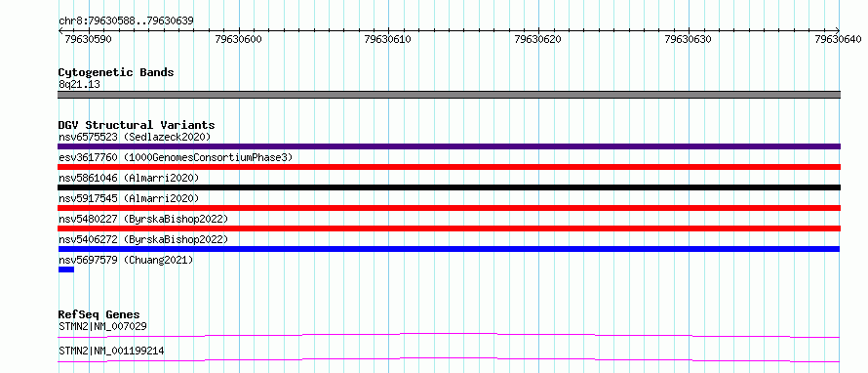868x373 pixels.
Task: Click ruler position 79630620
Action: click(x=538, y=39)
